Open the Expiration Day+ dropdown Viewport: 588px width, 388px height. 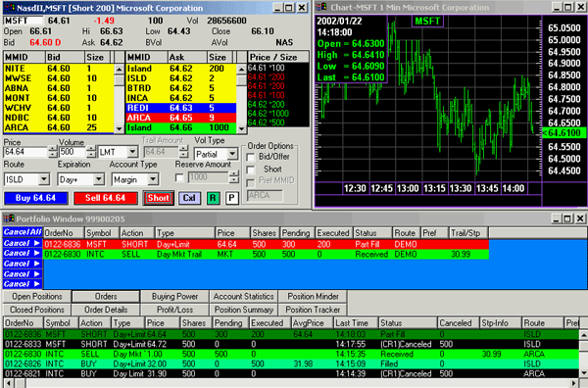click(x=99, y=179)
